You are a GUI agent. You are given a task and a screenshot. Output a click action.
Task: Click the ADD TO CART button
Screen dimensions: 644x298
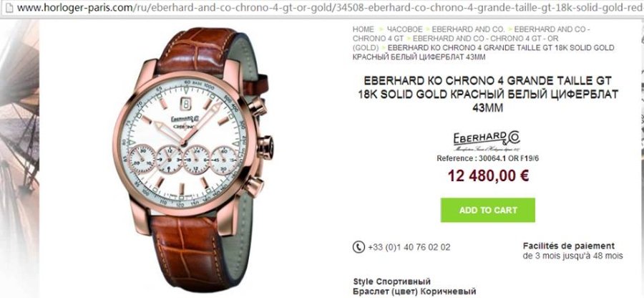[x=487, y=210]
